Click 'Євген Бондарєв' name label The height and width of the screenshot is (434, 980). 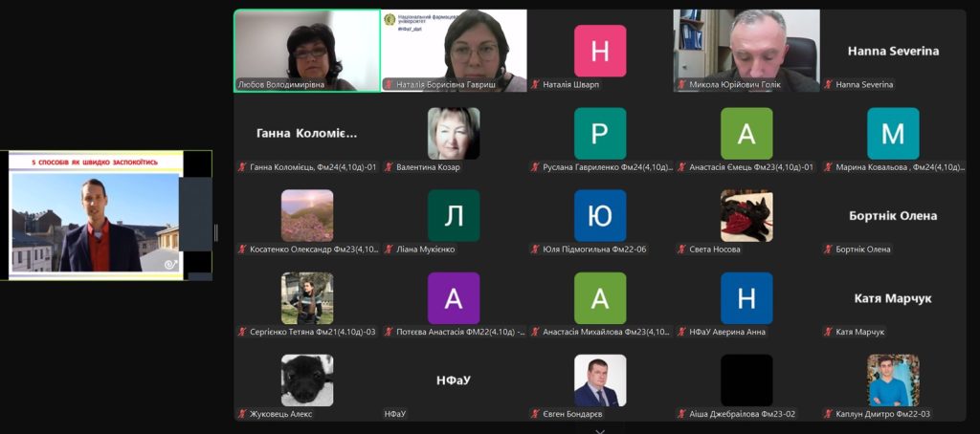[573, 413]
